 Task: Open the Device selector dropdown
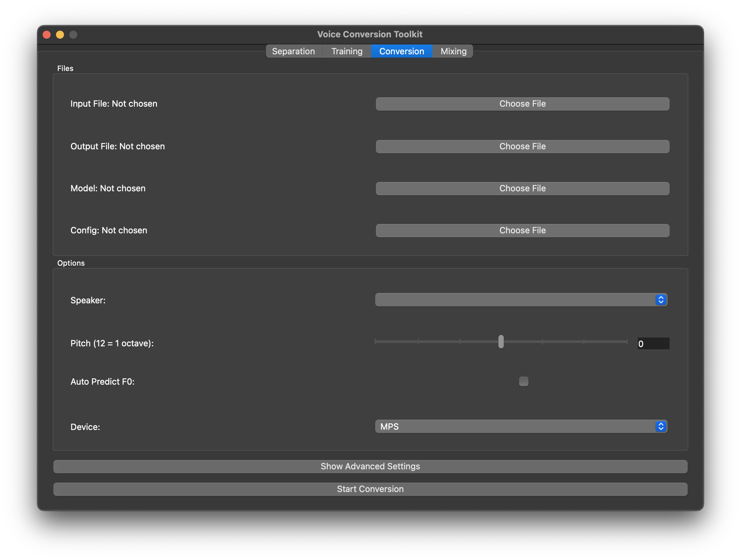(661, 426)
